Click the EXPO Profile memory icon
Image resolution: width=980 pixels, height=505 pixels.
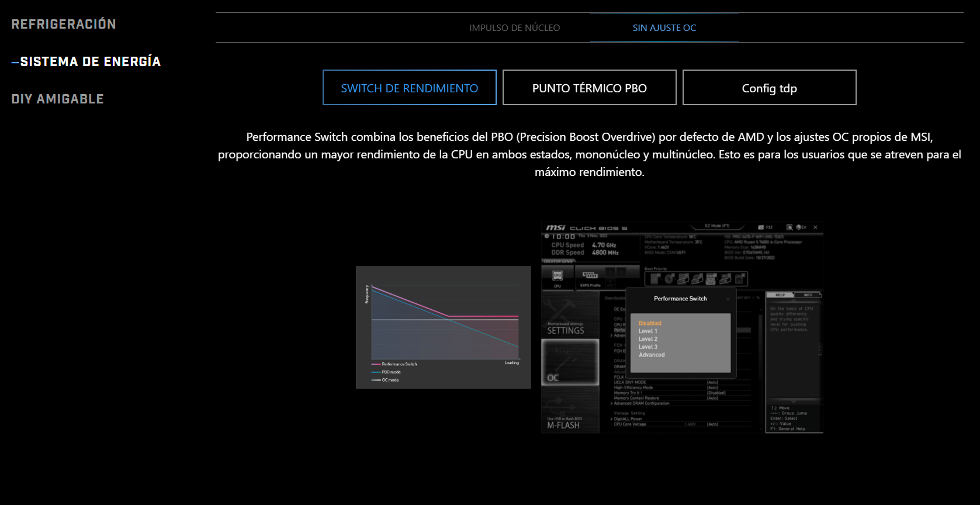[590, 276]
